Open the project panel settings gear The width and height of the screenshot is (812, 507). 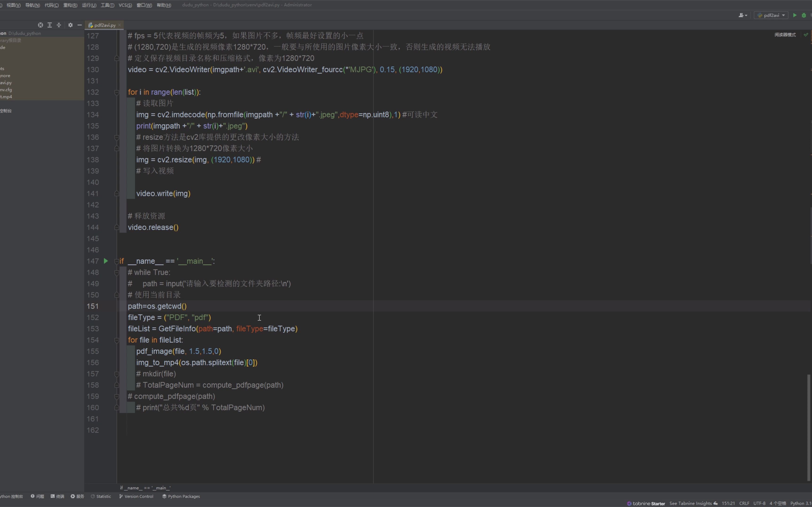pyautogui.click(x=70, y=25)
